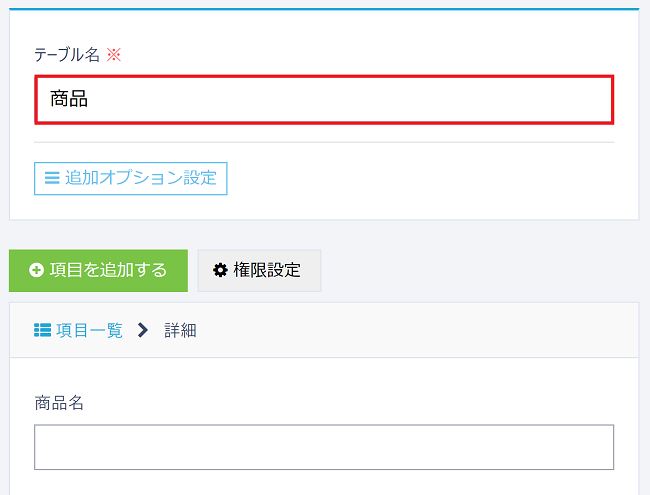This screenshot has height=495, width=650.
Task: Click the 商品名 field label
Action: coord(59,403)
